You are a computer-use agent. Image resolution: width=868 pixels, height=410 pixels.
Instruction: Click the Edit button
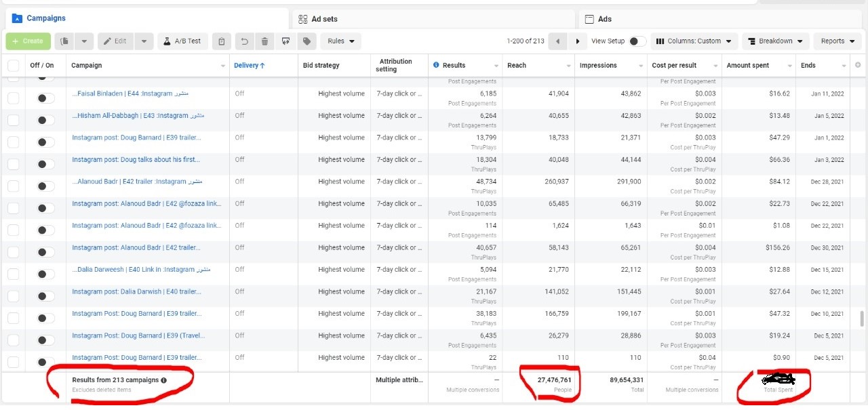115,41
